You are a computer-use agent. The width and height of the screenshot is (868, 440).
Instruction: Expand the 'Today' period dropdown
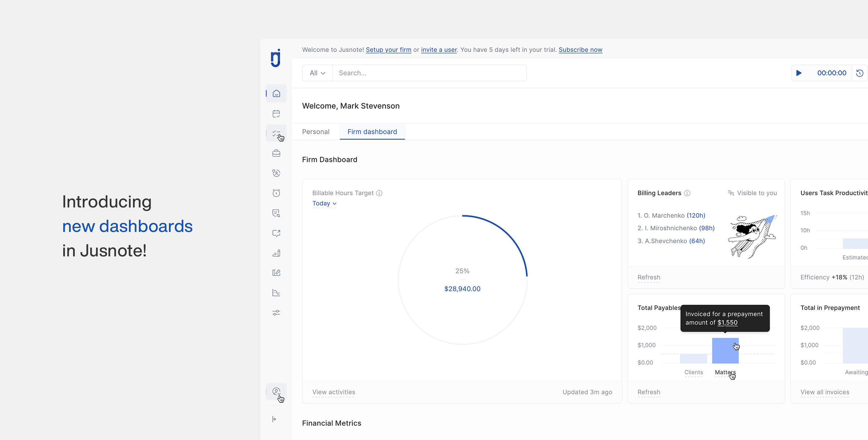point(324,203)
